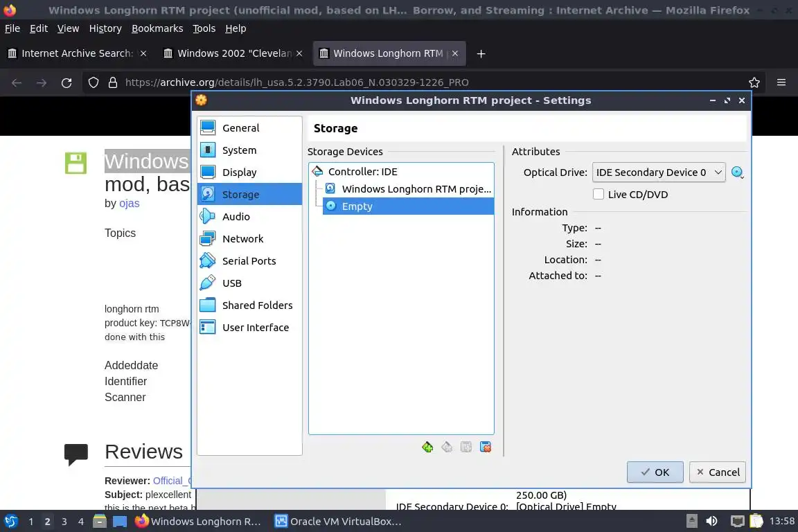The image size is (798, 532).
Task: Click the Reviews speech bubble icon
Action: 76,454
